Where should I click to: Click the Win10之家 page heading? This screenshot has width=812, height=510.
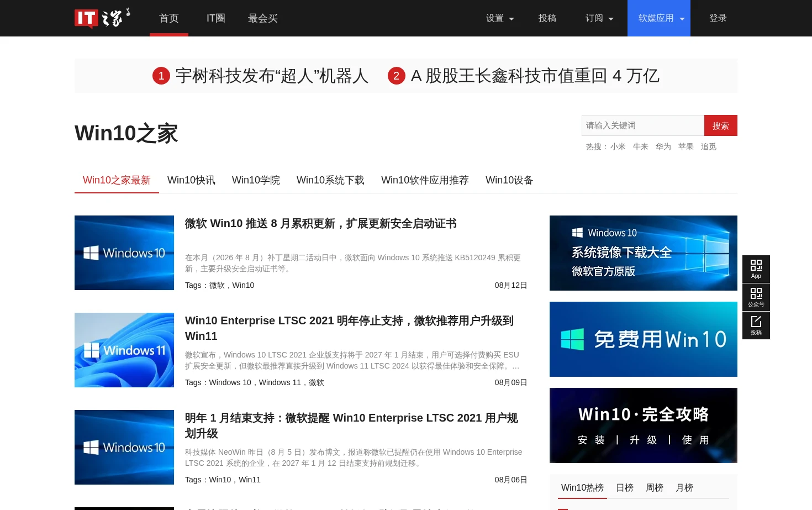click(126, 133)
